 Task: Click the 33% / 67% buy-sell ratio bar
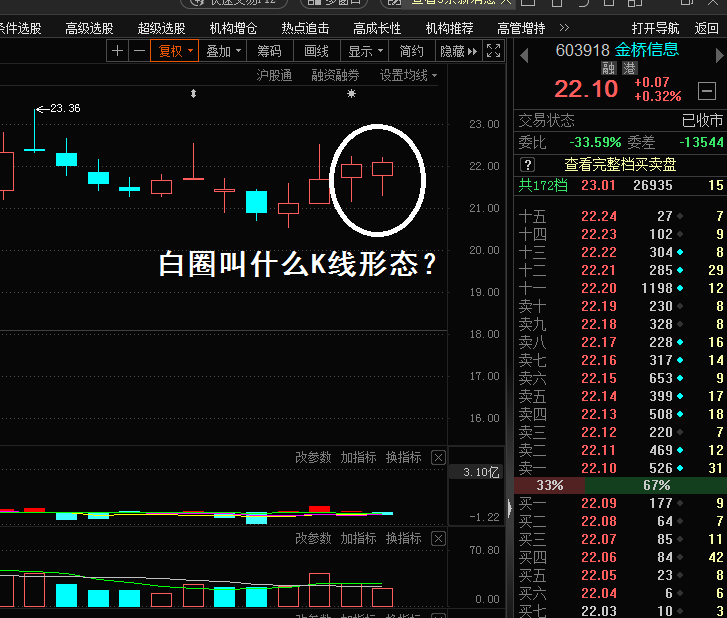(620, 485)
